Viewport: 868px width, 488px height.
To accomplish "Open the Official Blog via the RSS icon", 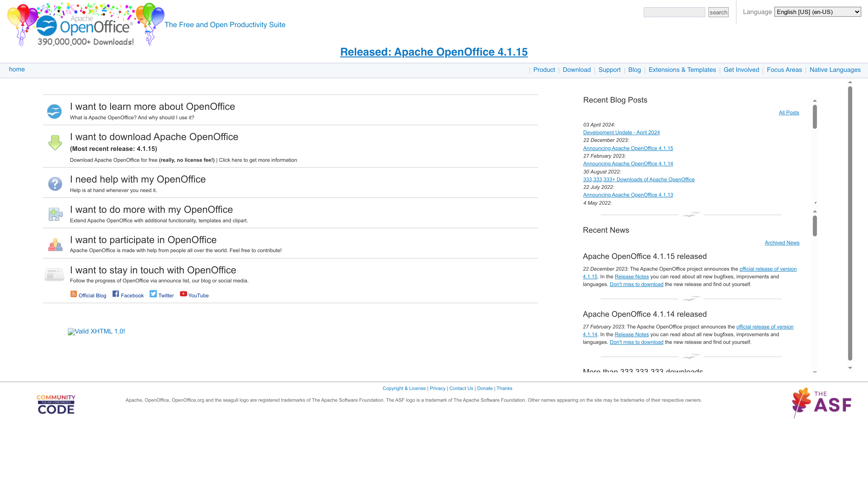I will (74, 294).
